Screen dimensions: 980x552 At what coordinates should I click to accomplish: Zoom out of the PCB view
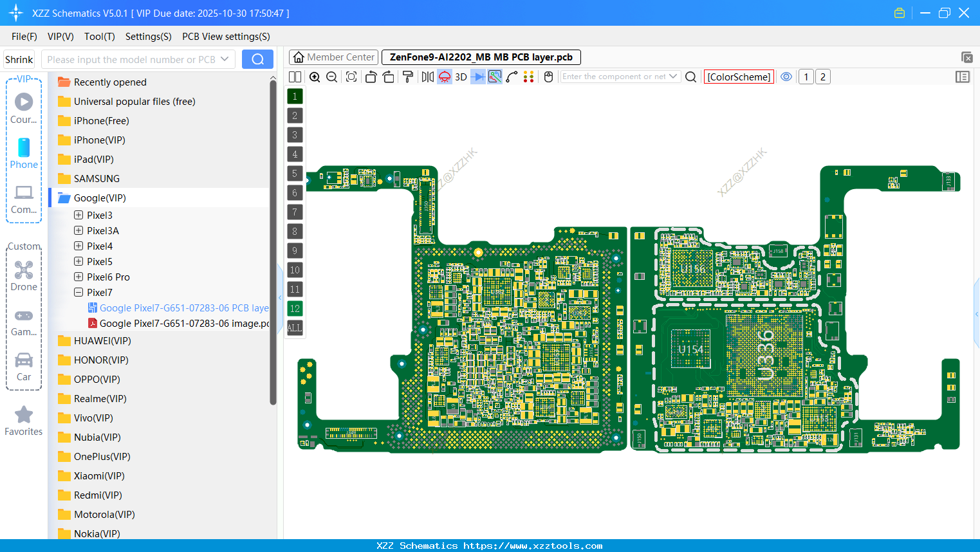(x=331, y=77)
